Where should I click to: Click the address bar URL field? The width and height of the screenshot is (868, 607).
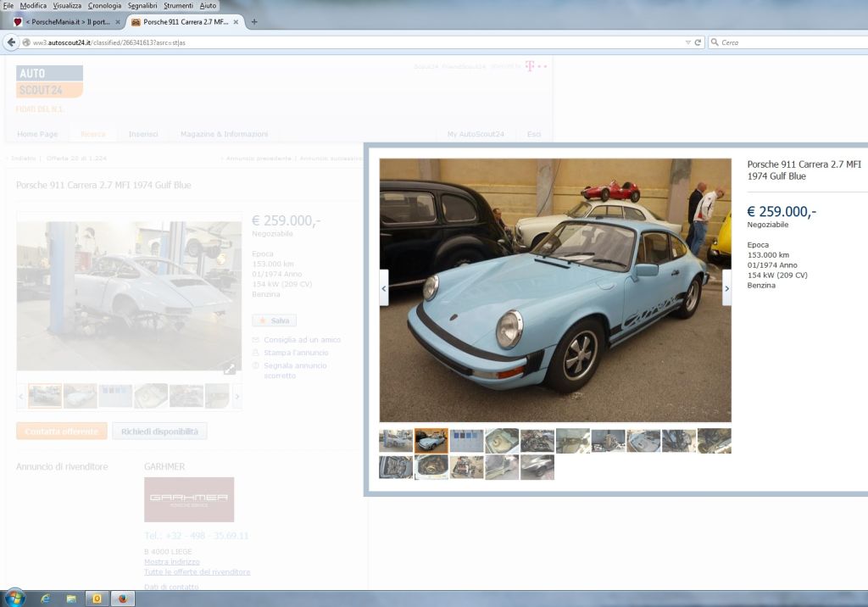[x=354, y=42]
